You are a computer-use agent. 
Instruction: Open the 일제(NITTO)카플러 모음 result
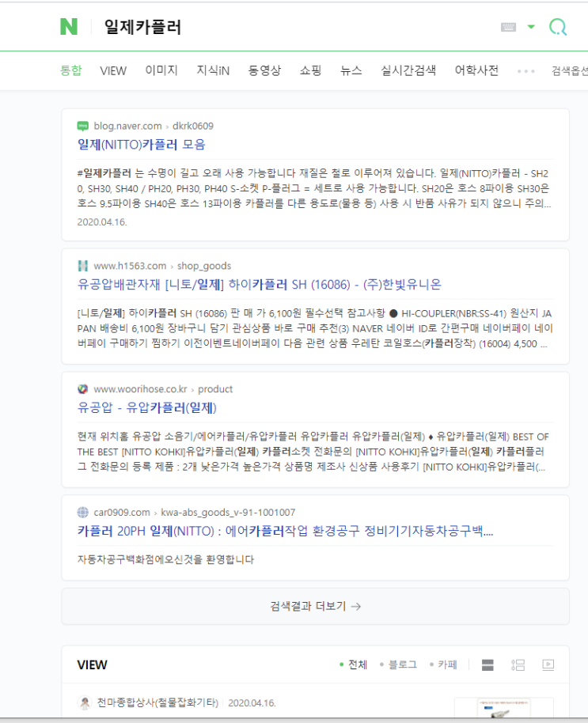[141, 145]
